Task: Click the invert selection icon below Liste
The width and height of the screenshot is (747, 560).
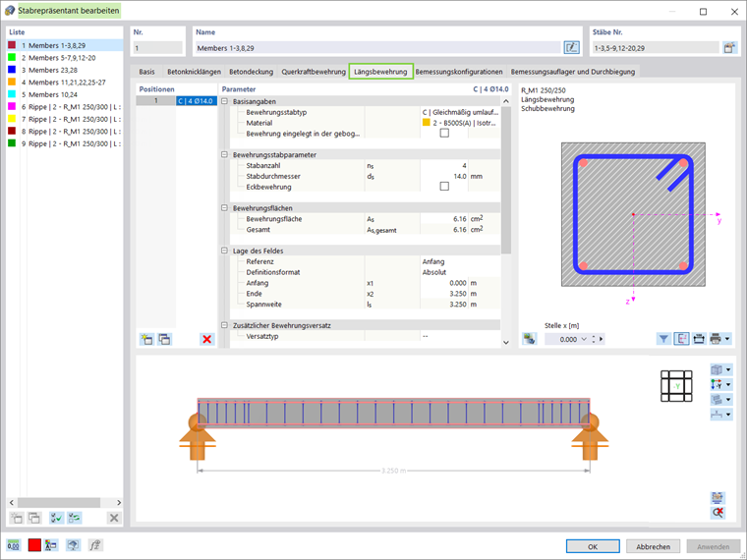Action: pyautogui.click(x=75, y=518)
